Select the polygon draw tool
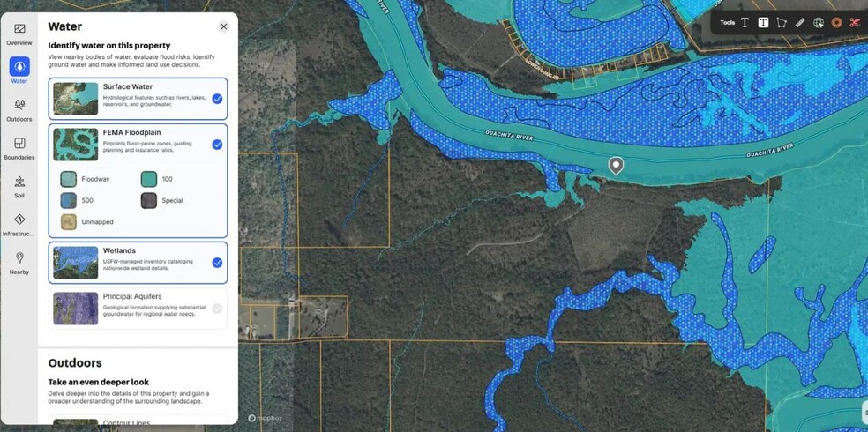Viewport: 868px width, 432px height. click(781, 23)
